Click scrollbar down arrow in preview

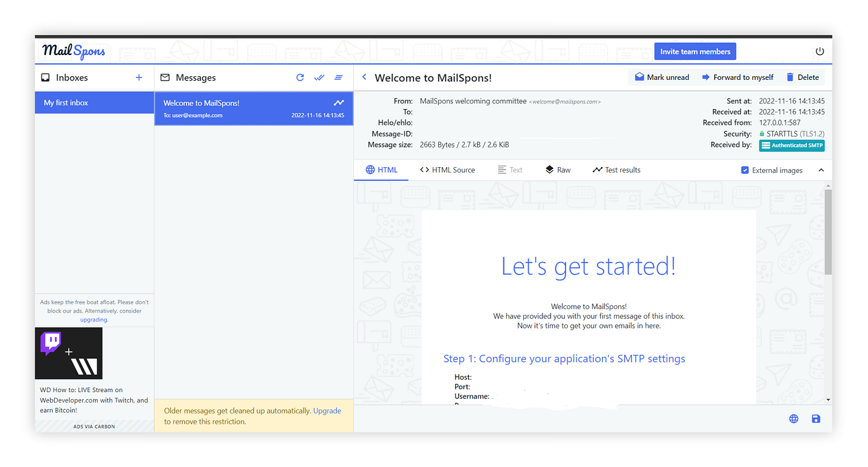pyautogui.click(x=828, y=400)
